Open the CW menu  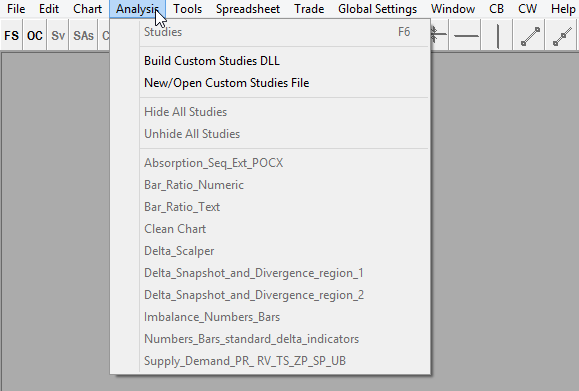pyautogui.click(x=527, y=8)
